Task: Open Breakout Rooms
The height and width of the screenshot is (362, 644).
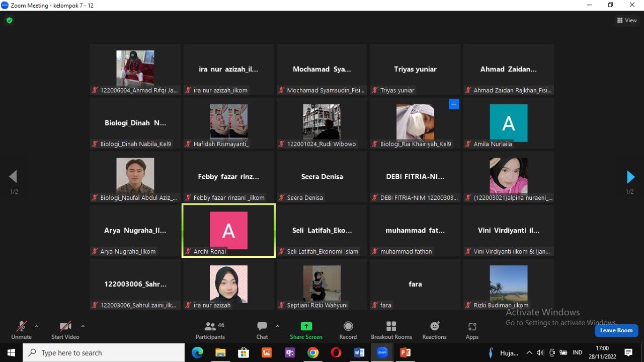Action: pyautogui.click(x=391, y=330)
